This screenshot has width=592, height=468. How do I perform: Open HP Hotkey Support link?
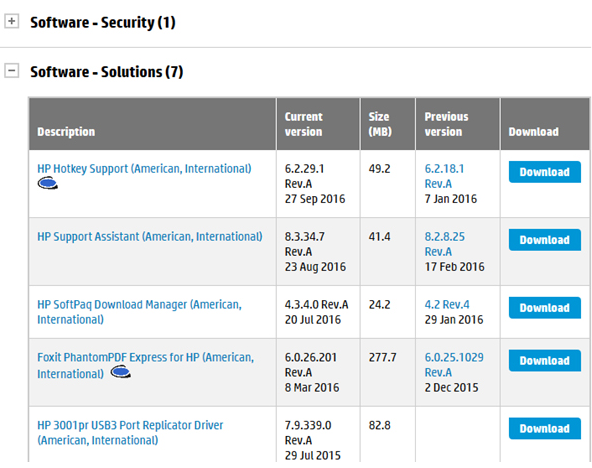point(144,169)
